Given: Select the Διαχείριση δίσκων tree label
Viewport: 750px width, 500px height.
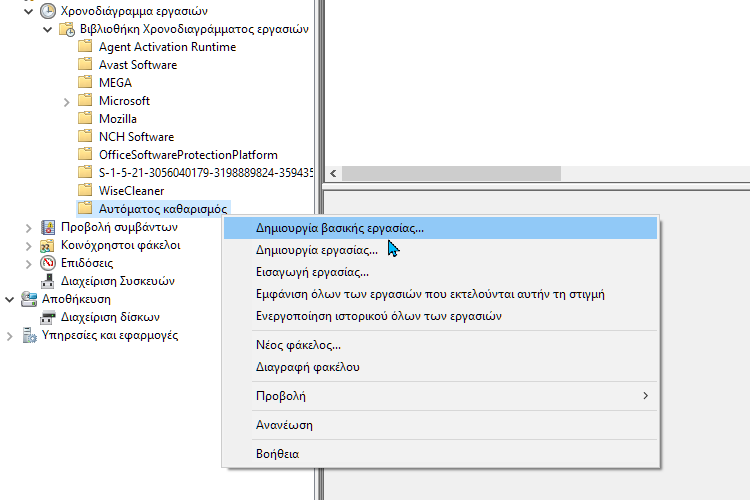Looking at the screenshot, I should (x=110, y=317).
